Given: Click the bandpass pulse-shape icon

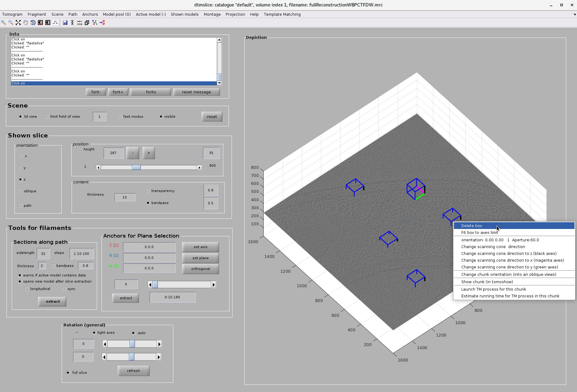Looking at the screenshot, I should tap(55, 22).
